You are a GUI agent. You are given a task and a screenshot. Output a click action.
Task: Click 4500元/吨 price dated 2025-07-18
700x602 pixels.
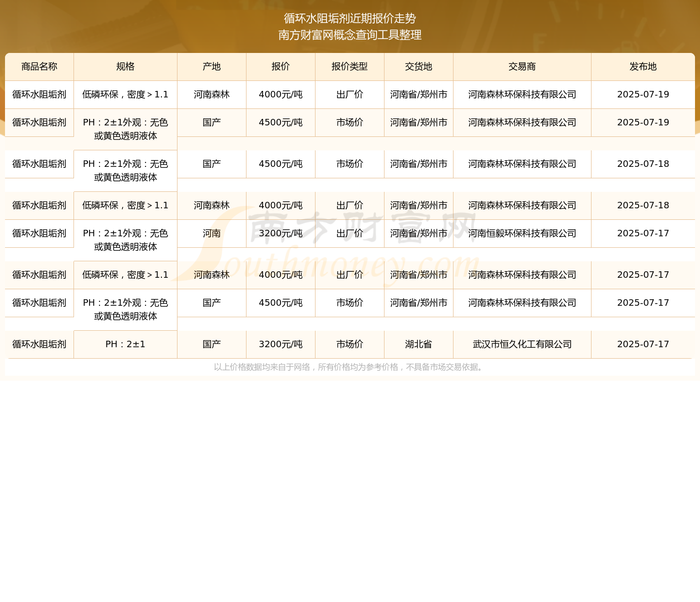click(x=281, y=164)
